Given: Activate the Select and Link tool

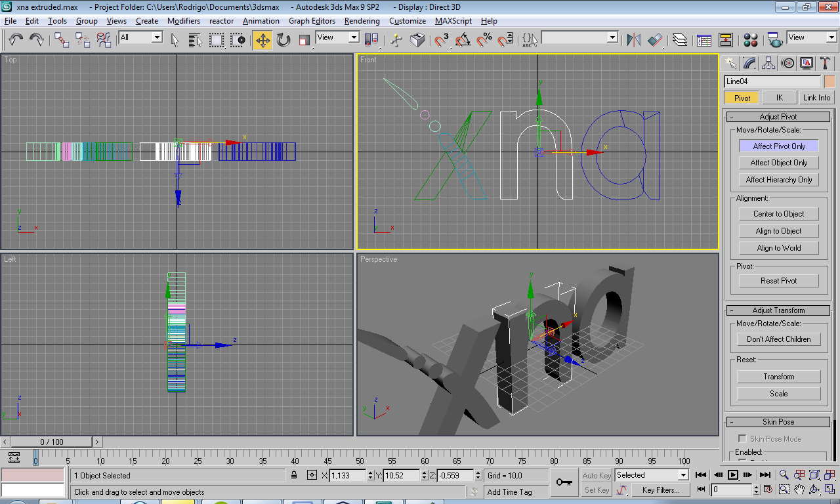Looking at the screenshot, I should (x=62, y=40).
